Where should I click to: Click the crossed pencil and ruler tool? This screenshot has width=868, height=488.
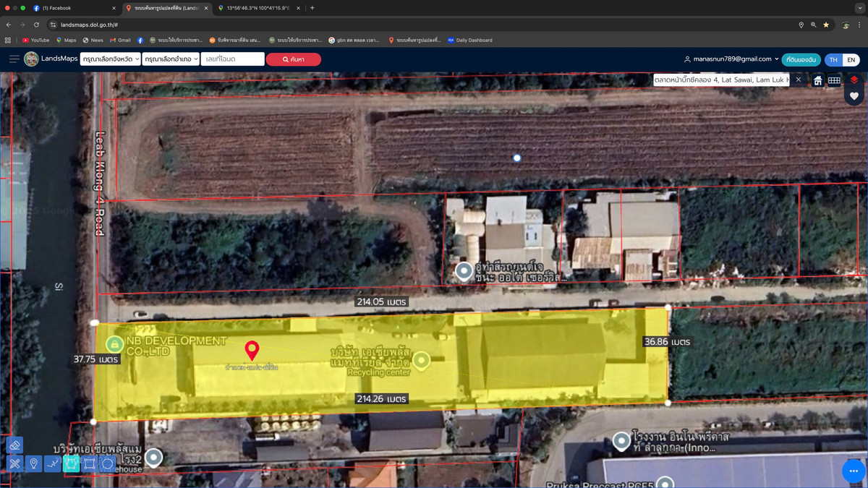14,463
